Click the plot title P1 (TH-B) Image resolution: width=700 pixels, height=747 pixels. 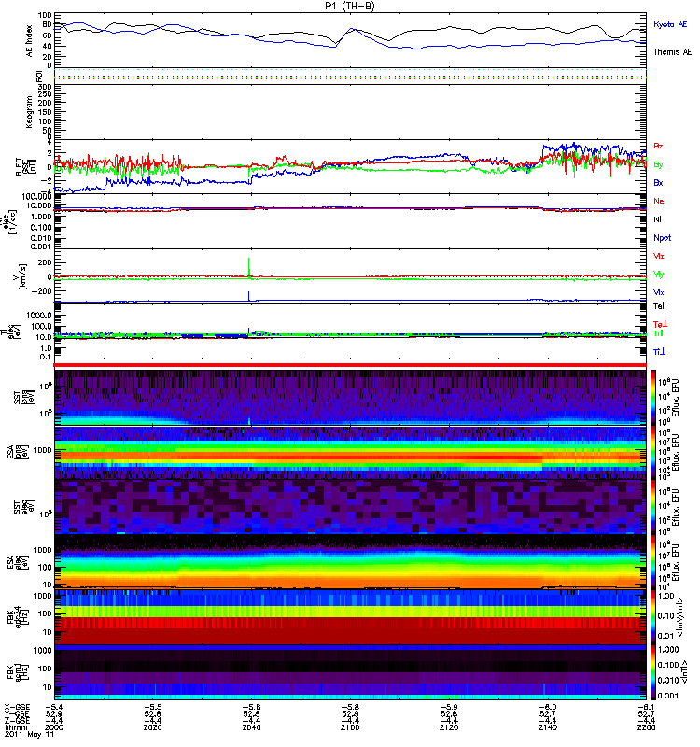(x=350, y=6)
